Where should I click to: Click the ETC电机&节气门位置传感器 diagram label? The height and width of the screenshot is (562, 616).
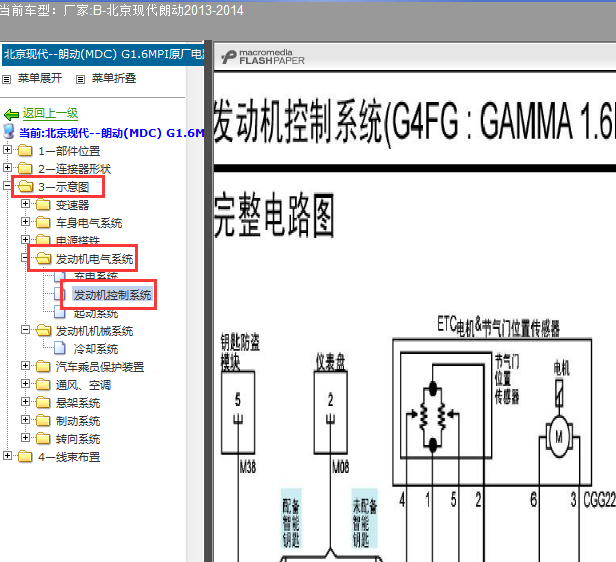pyautogui.click(x=499, y=326)
